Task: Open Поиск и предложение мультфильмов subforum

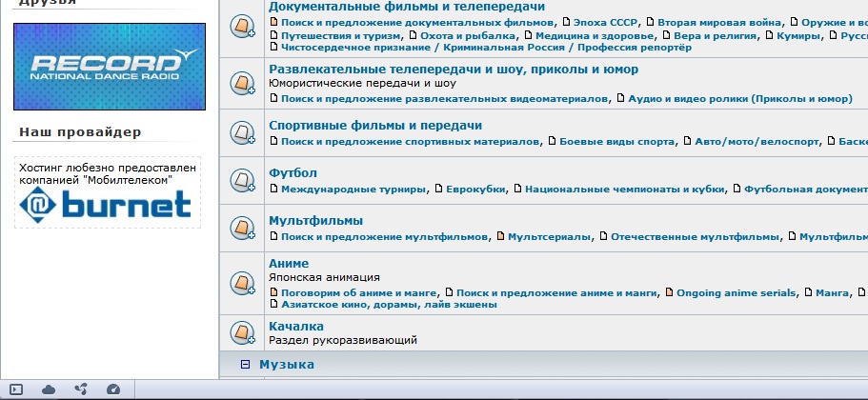Action: [x=385, y=237]
